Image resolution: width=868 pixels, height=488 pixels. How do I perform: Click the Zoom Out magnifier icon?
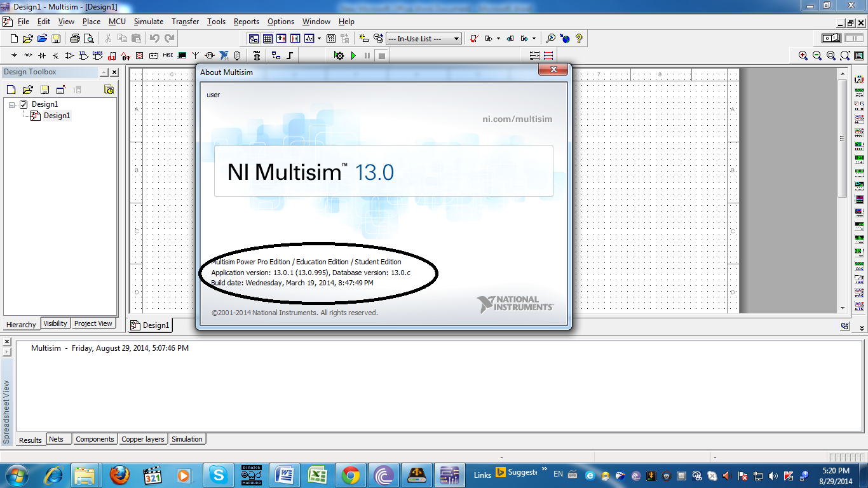tap(817, 56)
